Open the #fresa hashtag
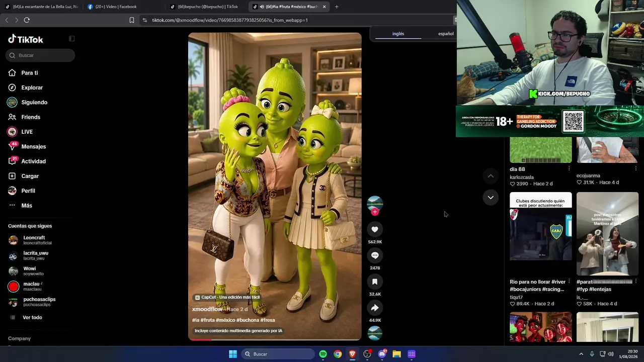Image resolution: width=644 pixels, height=362 pixels. click(x=268, y=320)
